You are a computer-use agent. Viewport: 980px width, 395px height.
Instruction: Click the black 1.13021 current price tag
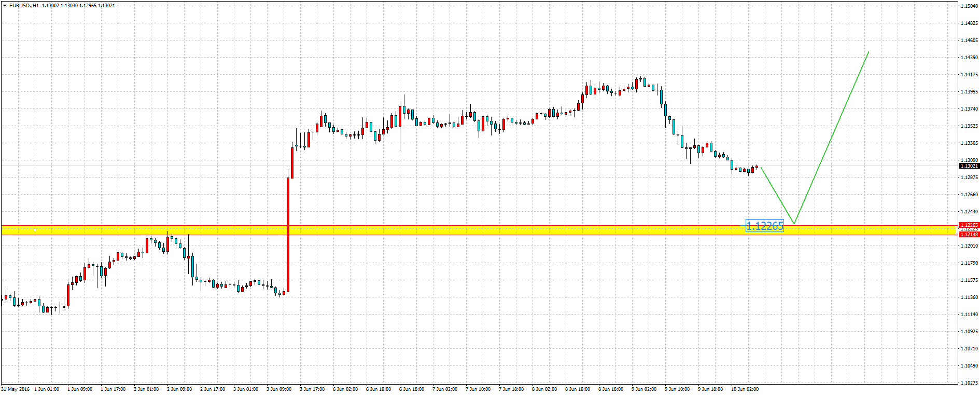coord(969,166)
